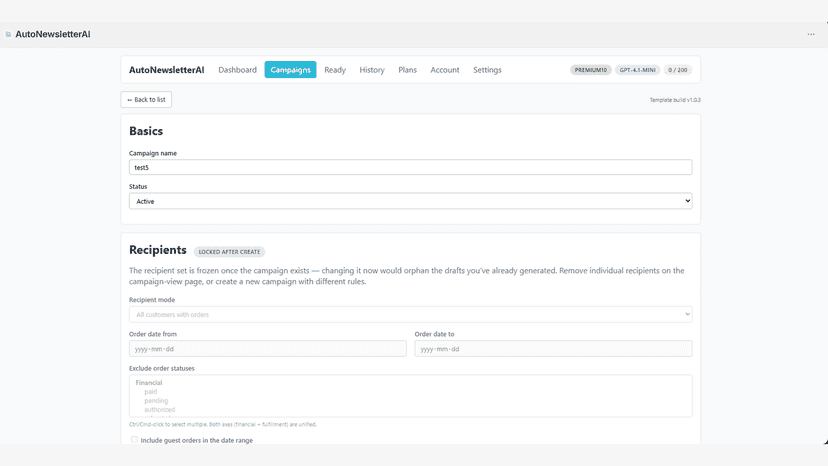Open the Dashboard tab
The image size is (828, 466).
pyautogui.click(x=237, y=70)
